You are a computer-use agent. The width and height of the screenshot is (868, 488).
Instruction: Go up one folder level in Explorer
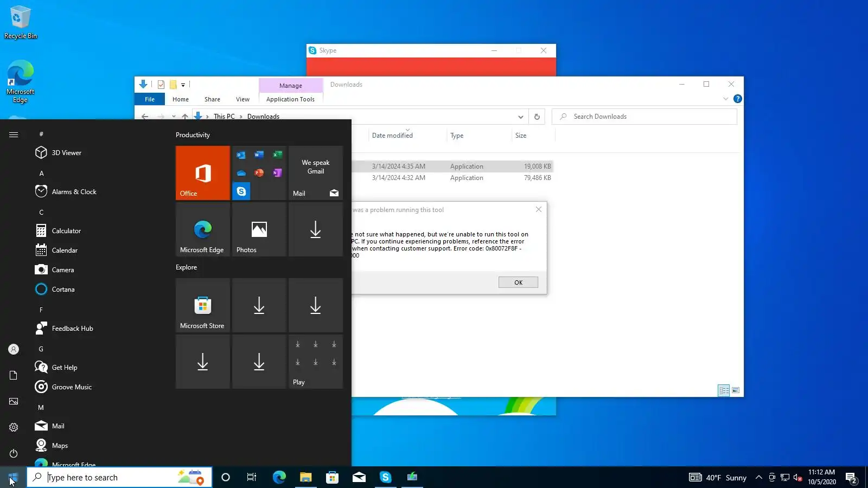185,117
